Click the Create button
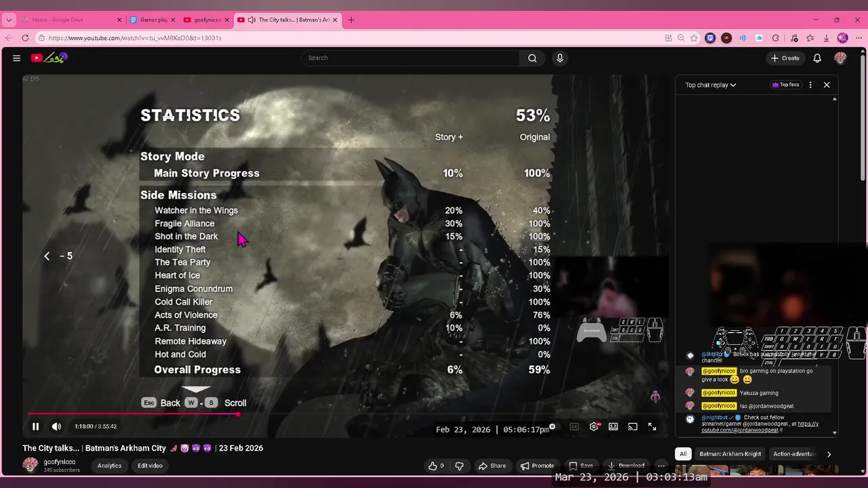 (785, 58)
